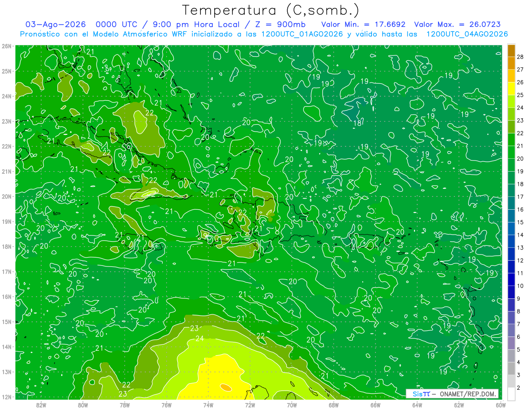This screenshot has width=532, height=411.
Task: Click the "19N" latitude axis label
Action: point(7,221)
